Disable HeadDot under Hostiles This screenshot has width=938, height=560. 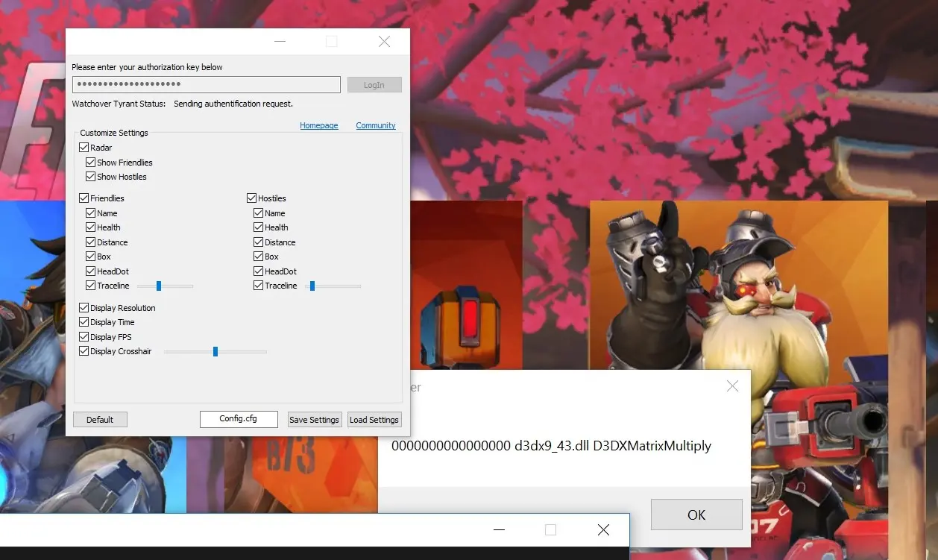click(x=258, y=271)
